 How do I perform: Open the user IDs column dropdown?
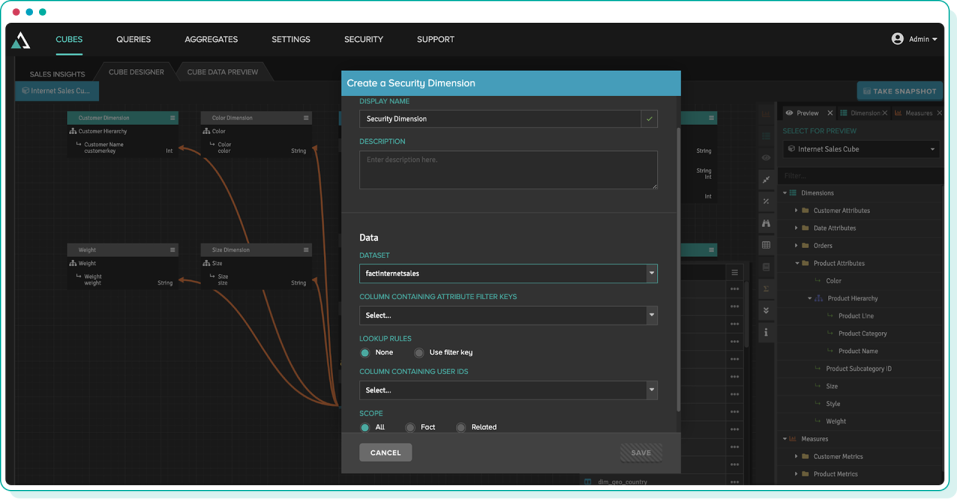point(508,390)
